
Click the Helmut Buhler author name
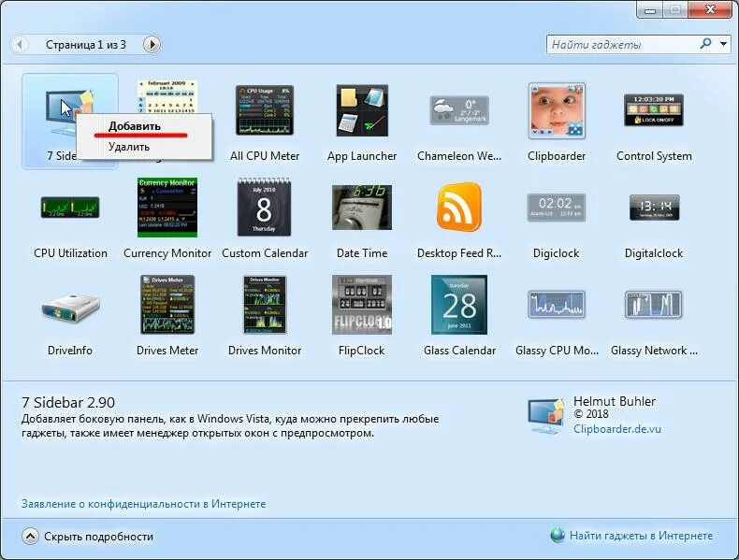tap(615, 401)
